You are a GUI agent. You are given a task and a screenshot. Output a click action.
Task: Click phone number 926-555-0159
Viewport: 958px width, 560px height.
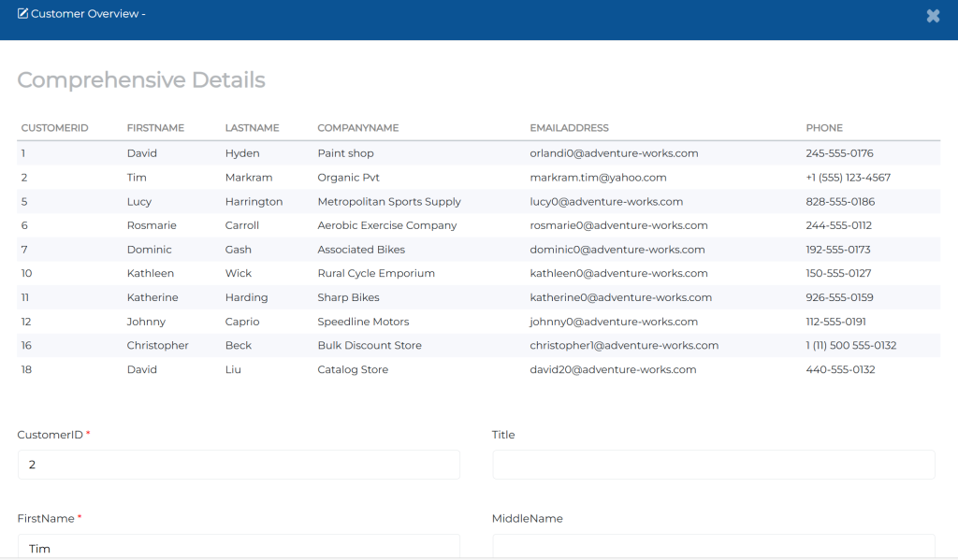[x=839, y=297]
